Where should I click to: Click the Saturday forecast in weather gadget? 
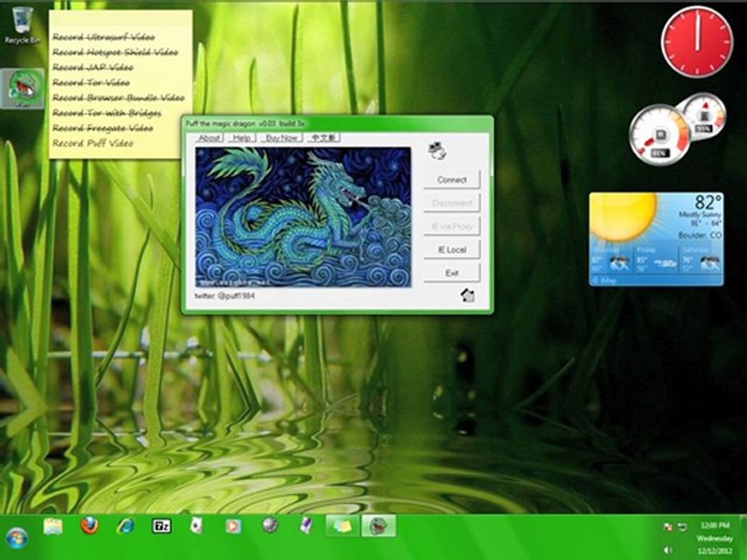pyautogui.click(x=700, y=261)
